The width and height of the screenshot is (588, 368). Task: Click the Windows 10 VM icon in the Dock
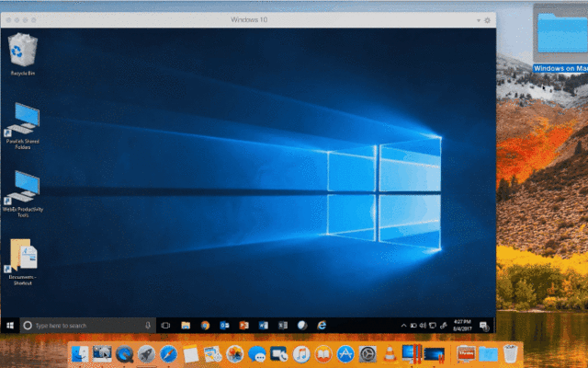pyautogui.click(x=435, y=354)
